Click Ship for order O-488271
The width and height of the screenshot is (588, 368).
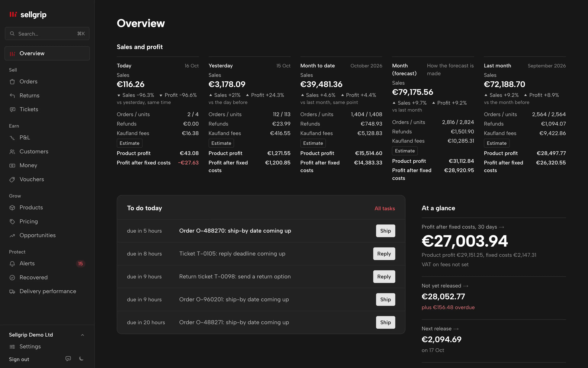click(x=385, y=322)
